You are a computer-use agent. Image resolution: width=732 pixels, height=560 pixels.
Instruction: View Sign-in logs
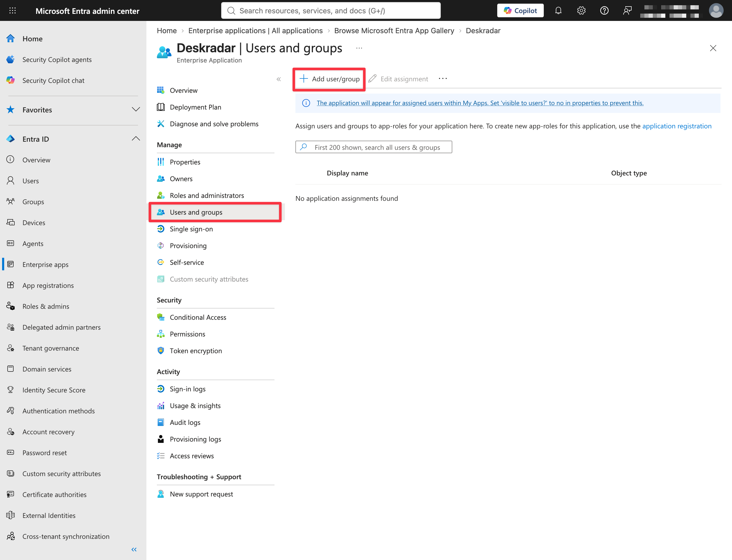point(188,389)
